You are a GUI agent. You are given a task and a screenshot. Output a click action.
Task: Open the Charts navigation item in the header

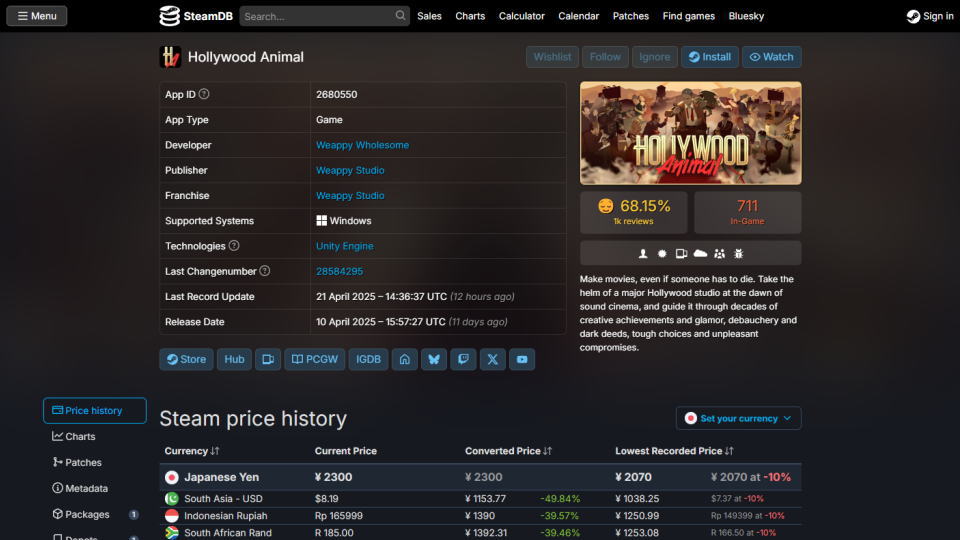coord(470,16)
